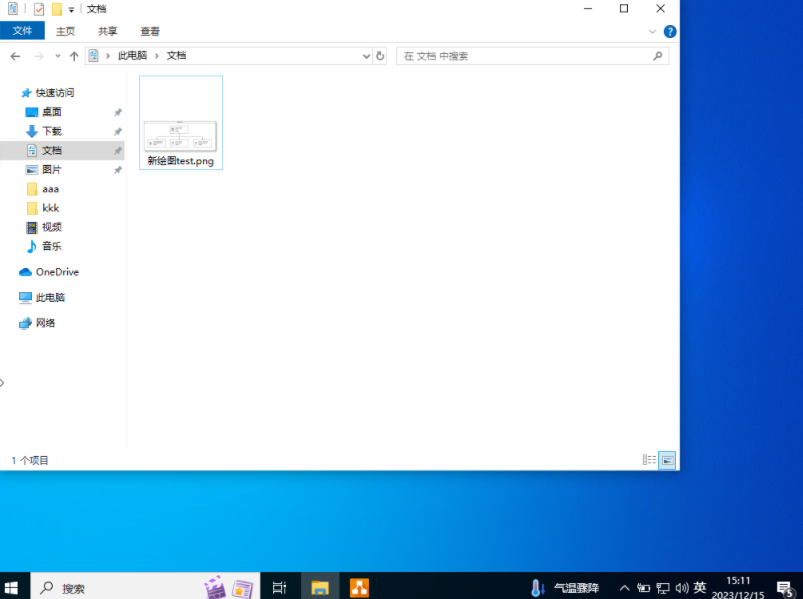Viewport: 803px width, 599px height.
Task: Switch to details list view
Action: [650, 460]
